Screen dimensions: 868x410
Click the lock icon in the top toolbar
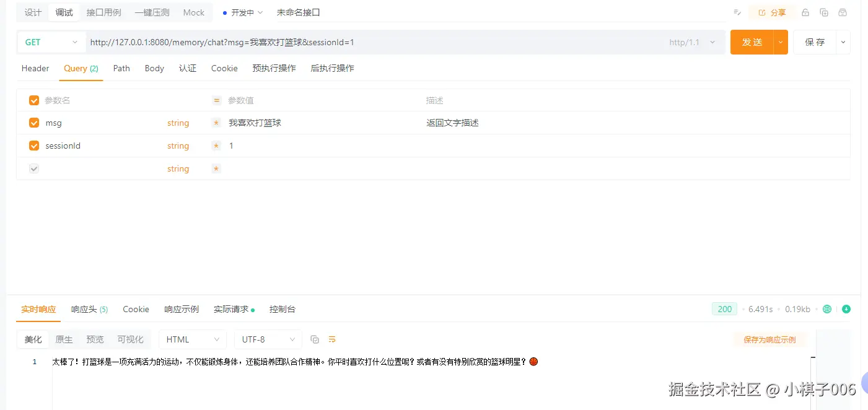pos(805,12)
